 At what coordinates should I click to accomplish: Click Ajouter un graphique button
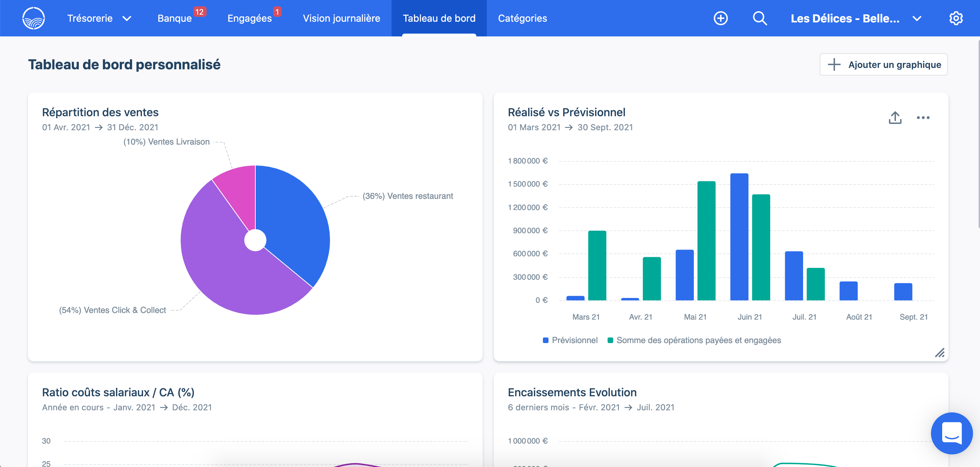pos(883,64)
